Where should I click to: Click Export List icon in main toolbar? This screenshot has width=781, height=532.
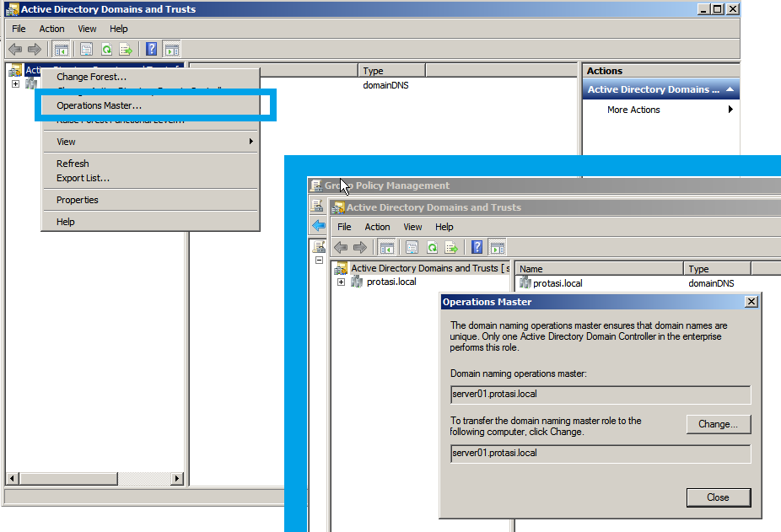point(126,49)
